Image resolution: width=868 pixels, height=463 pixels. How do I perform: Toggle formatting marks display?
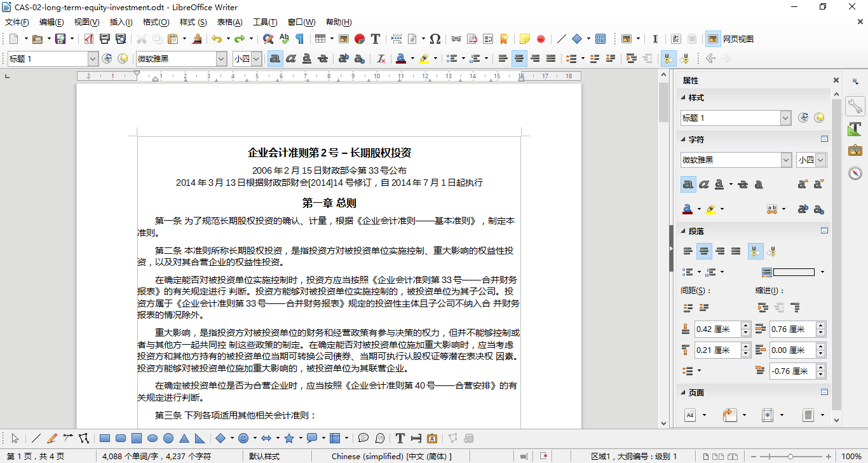point(298,39)
